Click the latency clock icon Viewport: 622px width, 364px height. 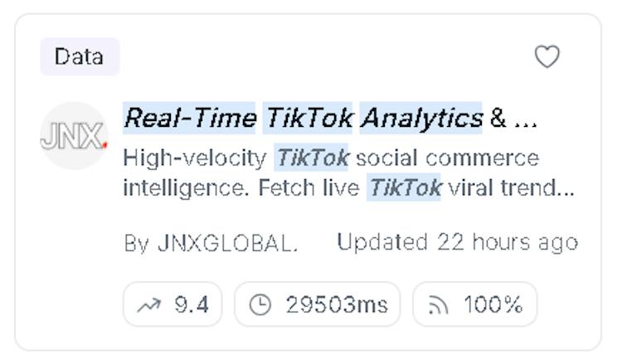(x=260, y=304)
